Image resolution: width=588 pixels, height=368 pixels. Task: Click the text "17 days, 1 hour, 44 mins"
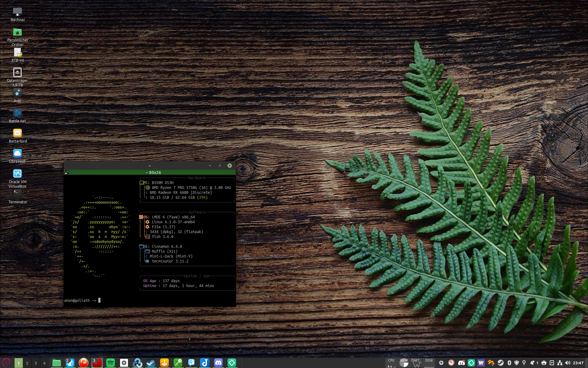click(188, 286)
